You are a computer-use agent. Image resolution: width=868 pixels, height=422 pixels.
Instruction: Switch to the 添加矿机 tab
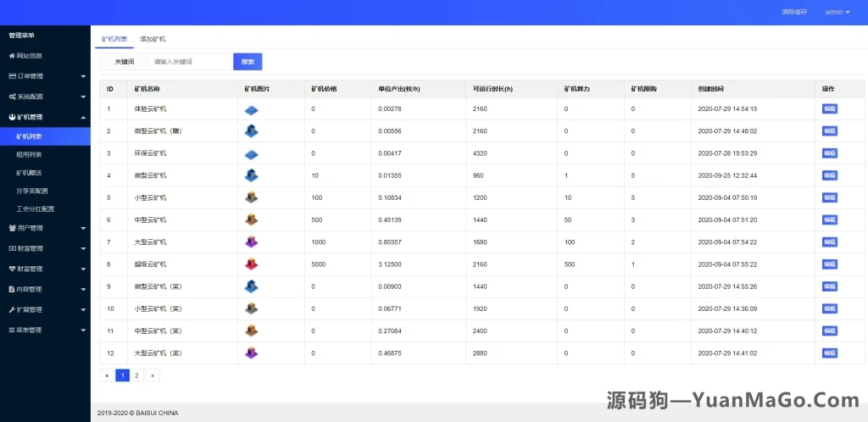point(153,39)
